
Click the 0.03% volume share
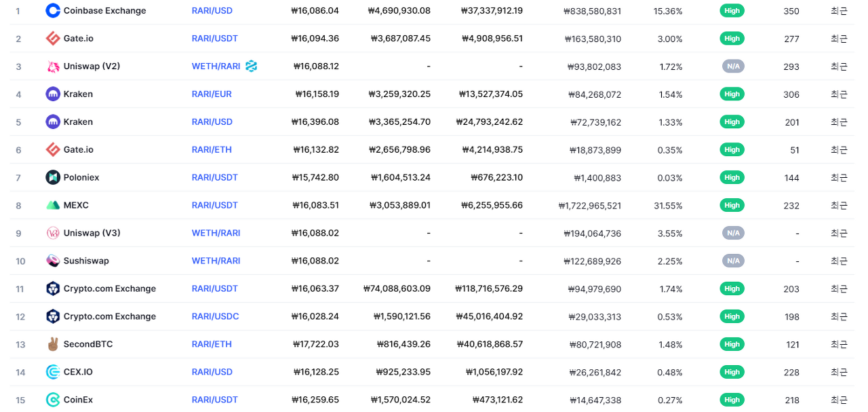[670, 178]
